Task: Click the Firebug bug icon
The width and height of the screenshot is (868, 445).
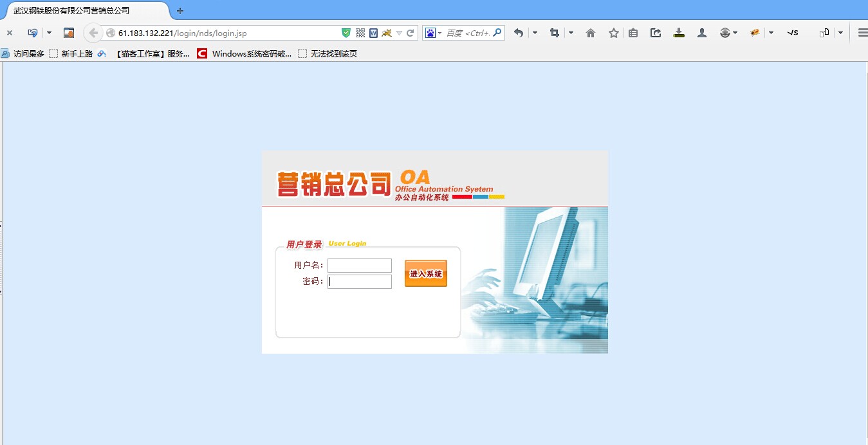Action: point(755,33)
